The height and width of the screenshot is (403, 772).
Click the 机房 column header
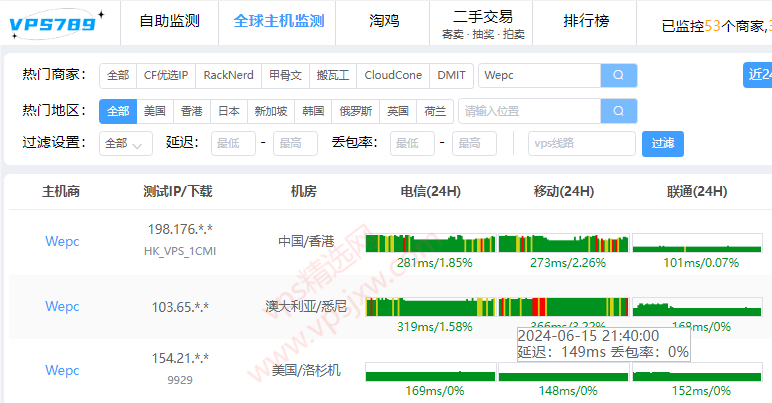pos(304,191)
